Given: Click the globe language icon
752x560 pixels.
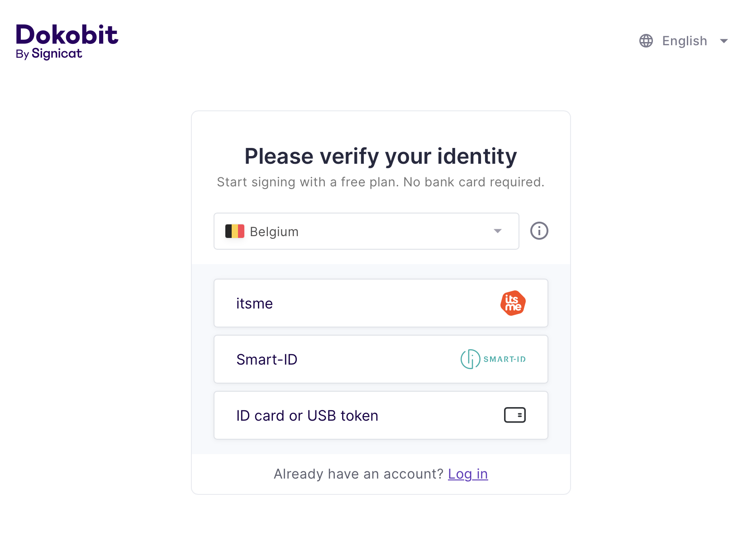Looking at the screenshot, I should (646, 41).
